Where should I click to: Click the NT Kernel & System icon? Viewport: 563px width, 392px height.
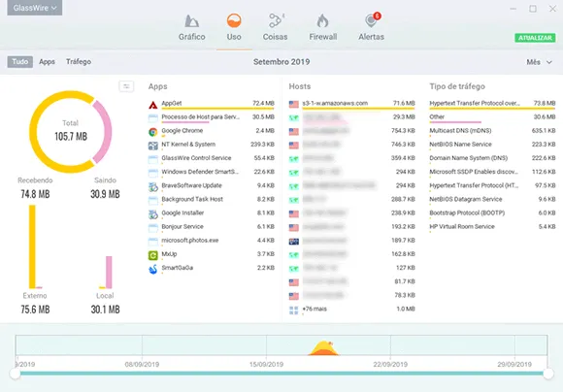(x=153, y=146)
